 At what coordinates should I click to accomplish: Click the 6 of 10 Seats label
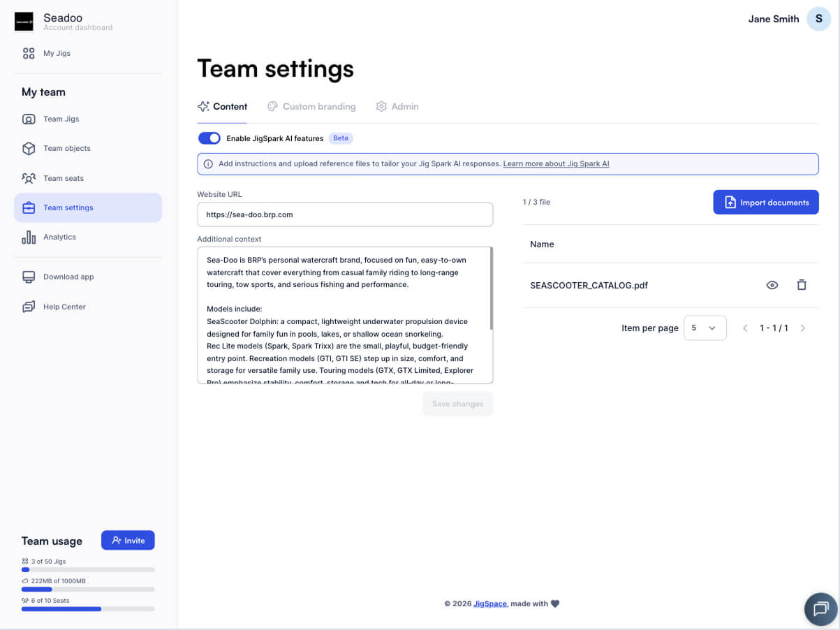[x=50, y=601]
